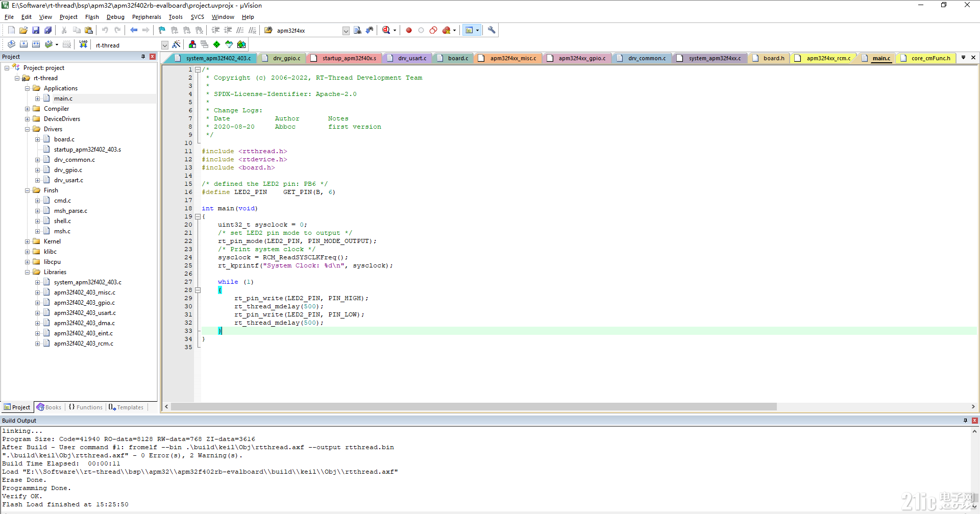980x514 pixels.
Task: Rebuild all target files with the Rebuild icon
Action: (x=36, y=44)
